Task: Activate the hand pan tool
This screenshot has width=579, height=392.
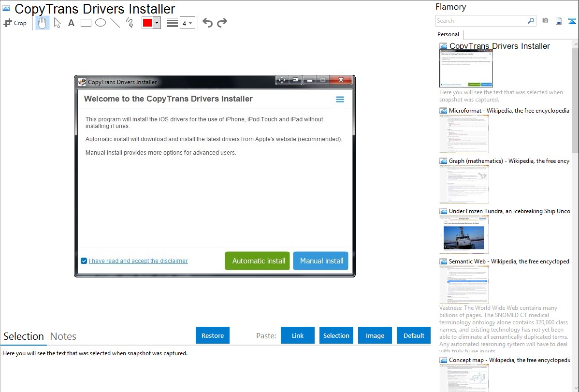Action: click(42, 23)
